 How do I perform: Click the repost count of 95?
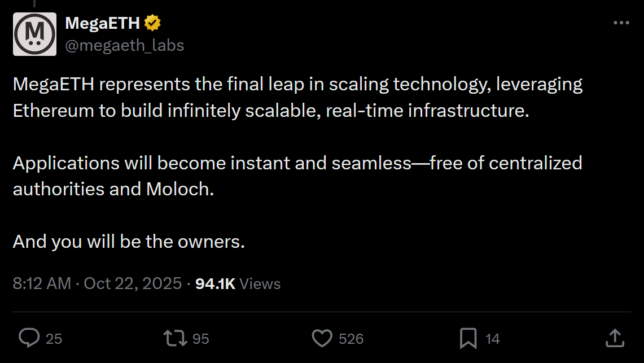click(201, 339)
